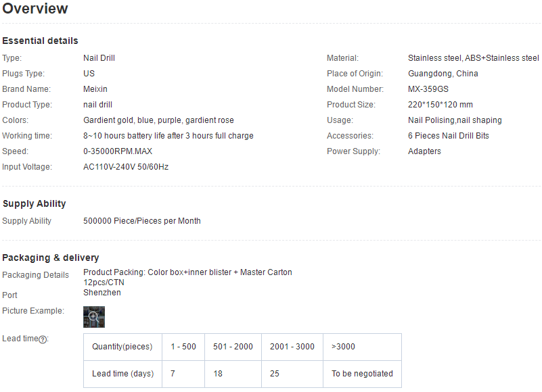Image resolution: width=542 pixels, height=392 pixels.
Task: Click the Meixin brand name value
Action: tap(95, 89)
